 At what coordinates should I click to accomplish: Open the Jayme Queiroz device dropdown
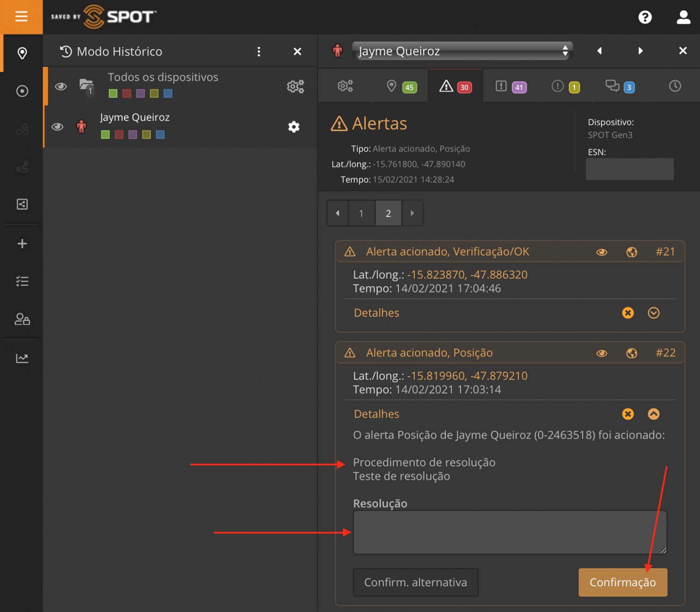[462, 51]
